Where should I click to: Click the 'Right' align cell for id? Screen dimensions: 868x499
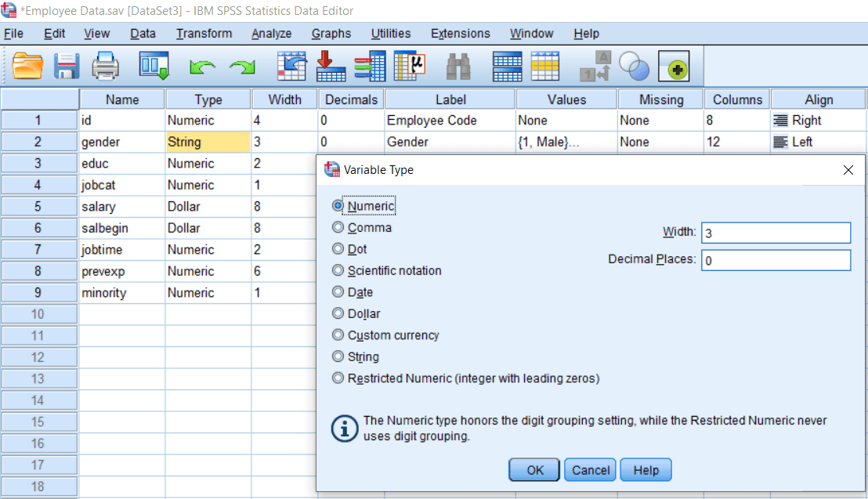[x=818, y=120]
